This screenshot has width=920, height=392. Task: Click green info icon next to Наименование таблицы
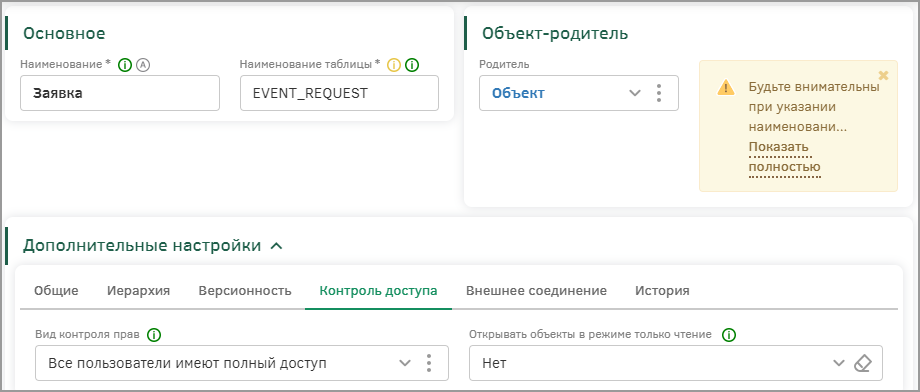[412, 65]
